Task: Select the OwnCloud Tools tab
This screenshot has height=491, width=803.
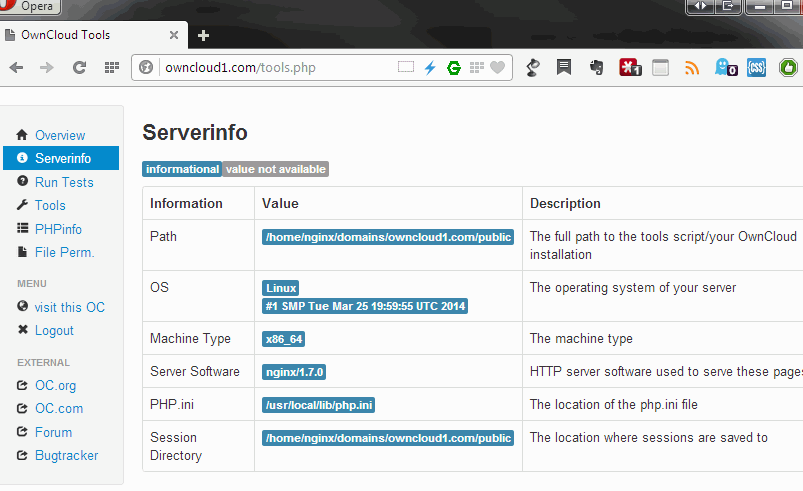Action: pos(93,35)
